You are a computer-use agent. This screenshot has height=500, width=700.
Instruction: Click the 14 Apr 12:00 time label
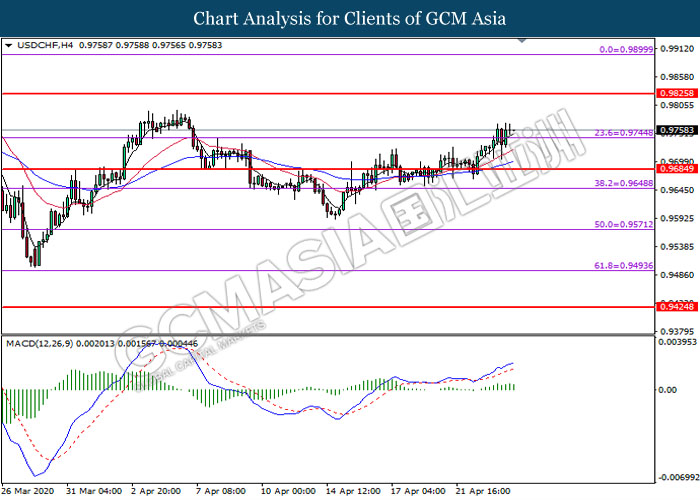354,491
